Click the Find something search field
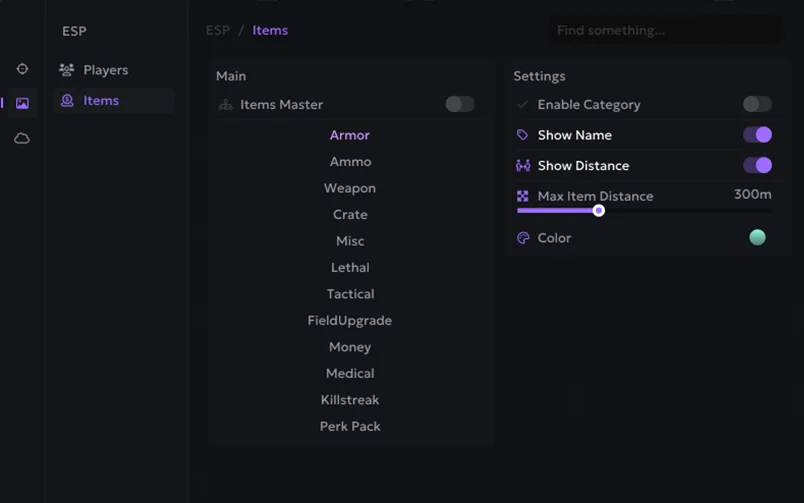The image size is (804, 503). pyautogui.click(x=665, y=31)
